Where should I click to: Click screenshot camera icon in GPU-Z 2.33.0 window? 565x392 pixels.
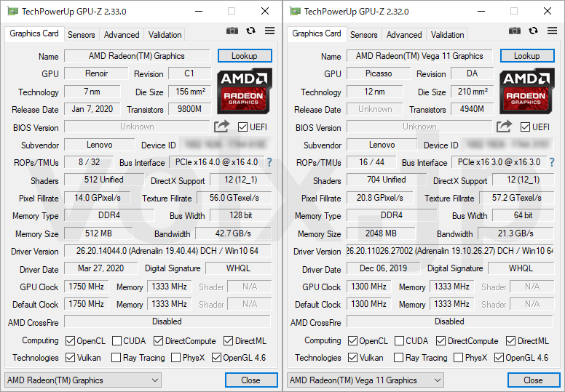232,31
